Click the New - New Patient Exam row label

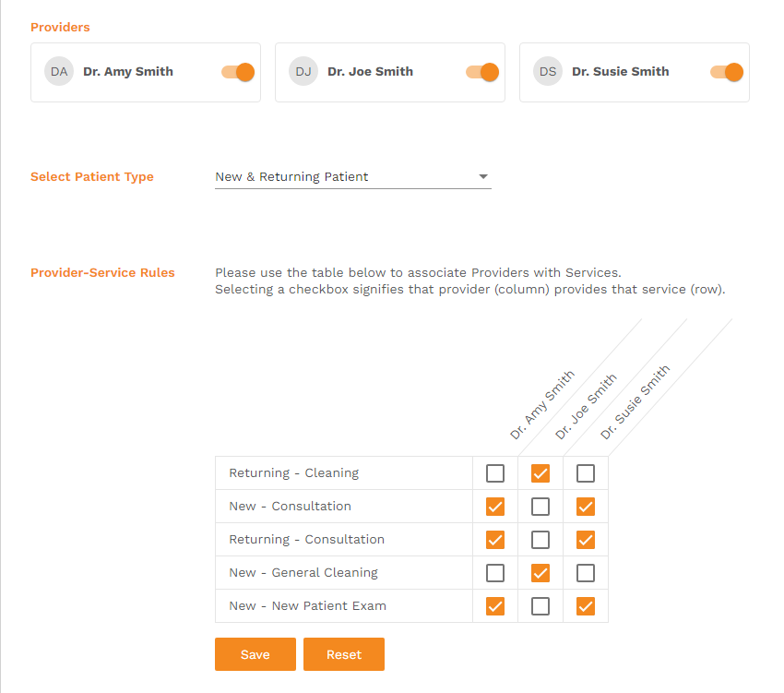(x=307, y=606)
